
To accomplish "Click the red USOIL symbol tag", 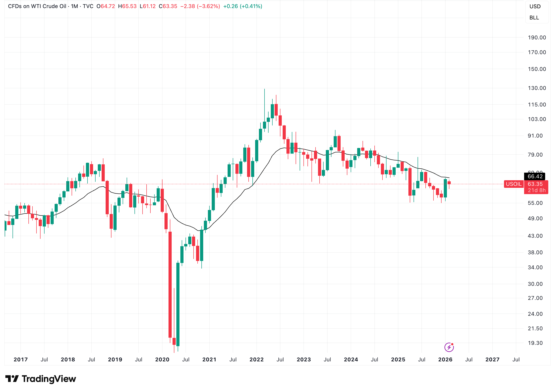I will coord(513,184).
